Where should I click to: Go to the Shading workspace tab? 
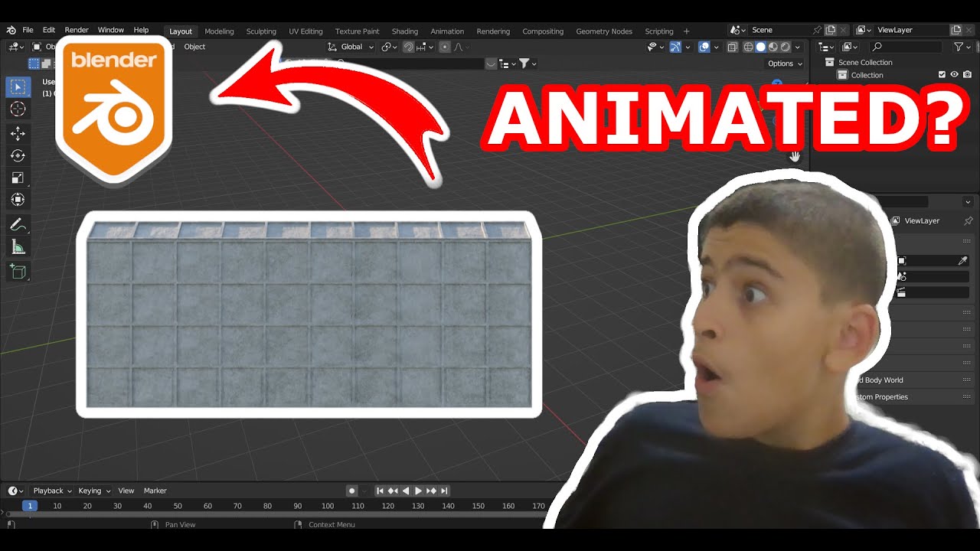coord(405,31)
